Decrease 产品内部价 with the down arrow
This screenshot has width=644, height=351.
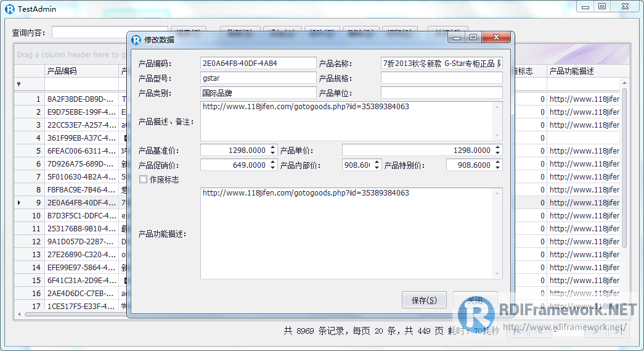coord(377,168)
